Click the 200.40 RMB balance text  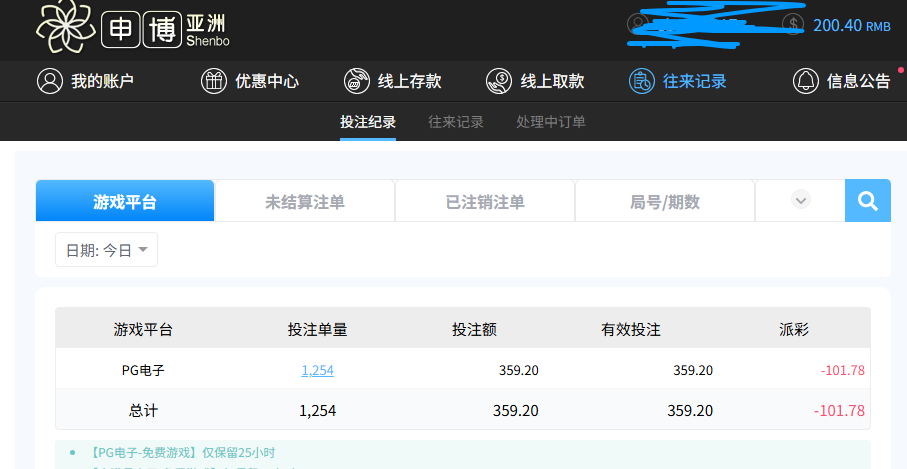[x=851, y=25]
